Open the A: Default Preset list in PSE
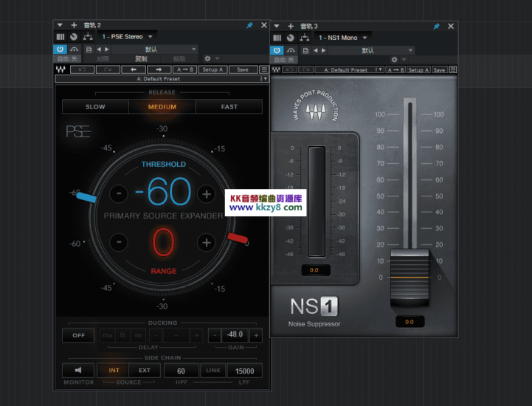The width and height of the screenshot is (532, 406). [162, 79]
